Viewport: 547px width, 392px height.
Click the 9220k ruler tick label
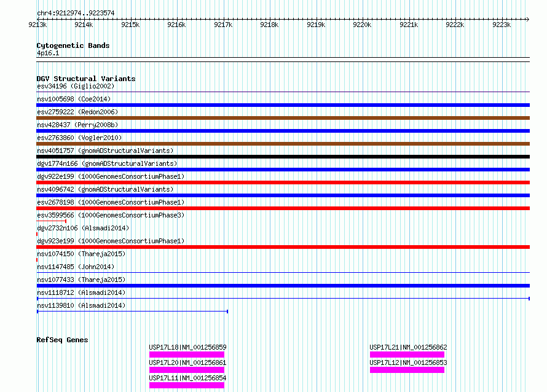[x=362, y=25]
